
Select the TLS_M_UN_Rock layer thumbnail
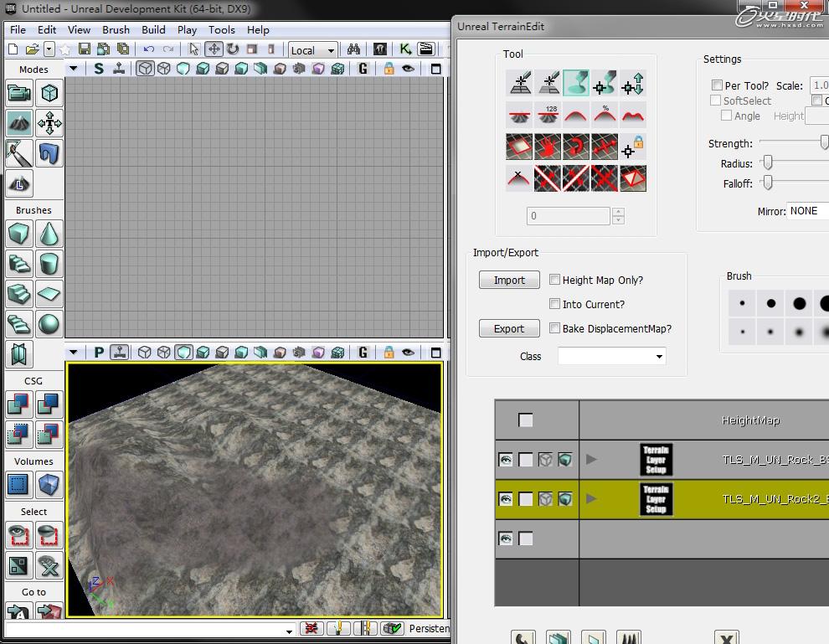[656, 460]
